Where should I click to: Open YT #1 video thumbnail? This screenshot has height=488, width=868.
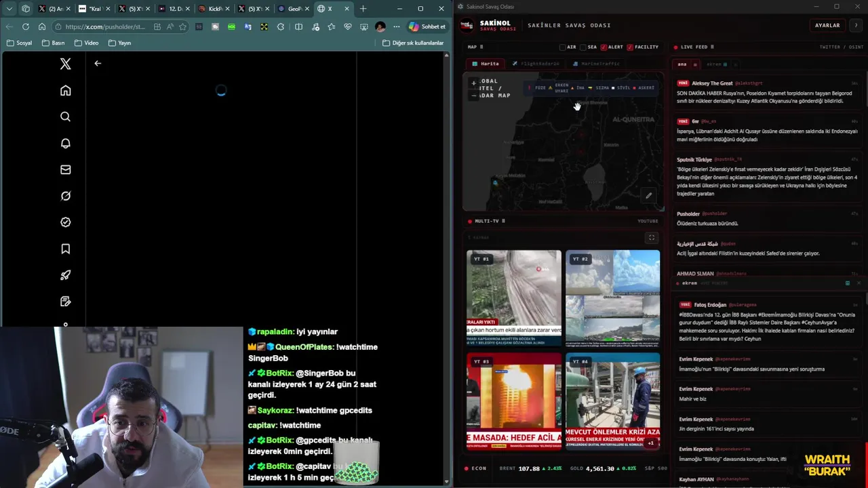point(514,298)
